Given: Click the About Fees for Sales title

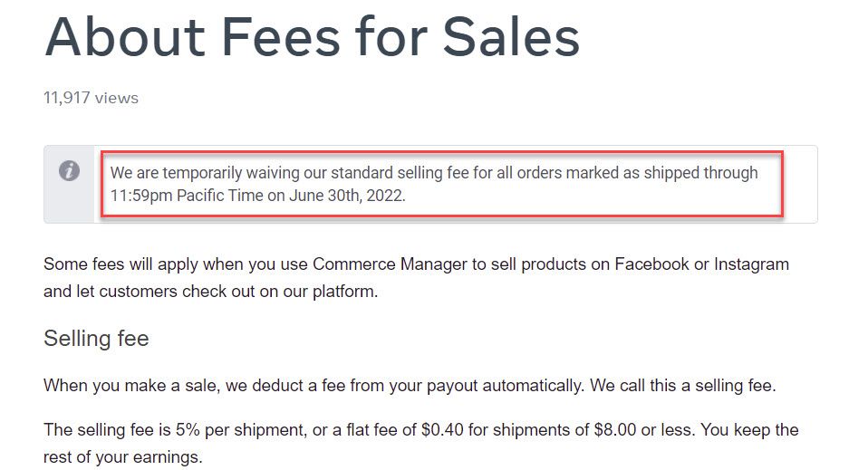Looking at the screenshot, I should pyautogui.click(x=312, y=38).
